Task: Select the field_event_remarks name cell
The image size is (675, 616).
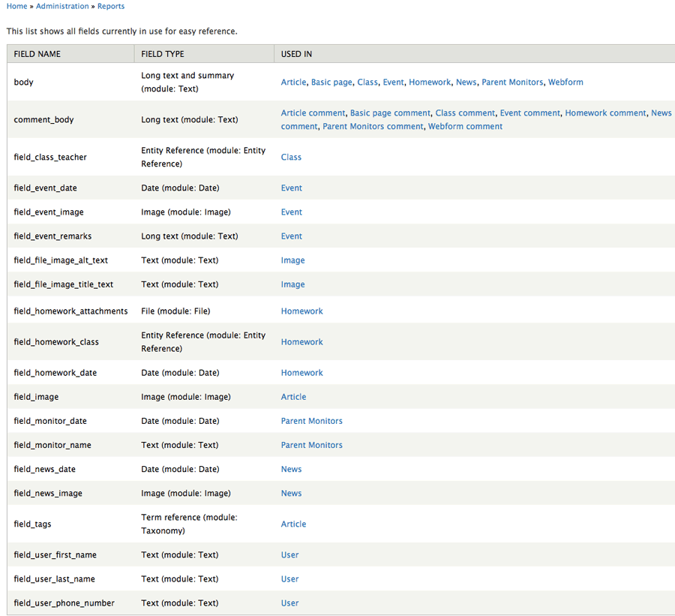Action: point(70,236)
